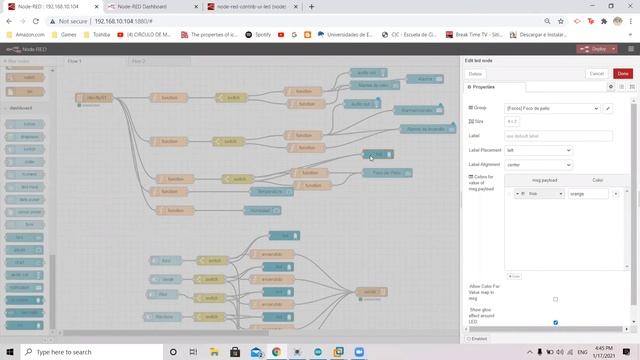Select the Humedad dashboard node
Screen dimensions: 640x360
pyautogui.click(x=262, y=210)
